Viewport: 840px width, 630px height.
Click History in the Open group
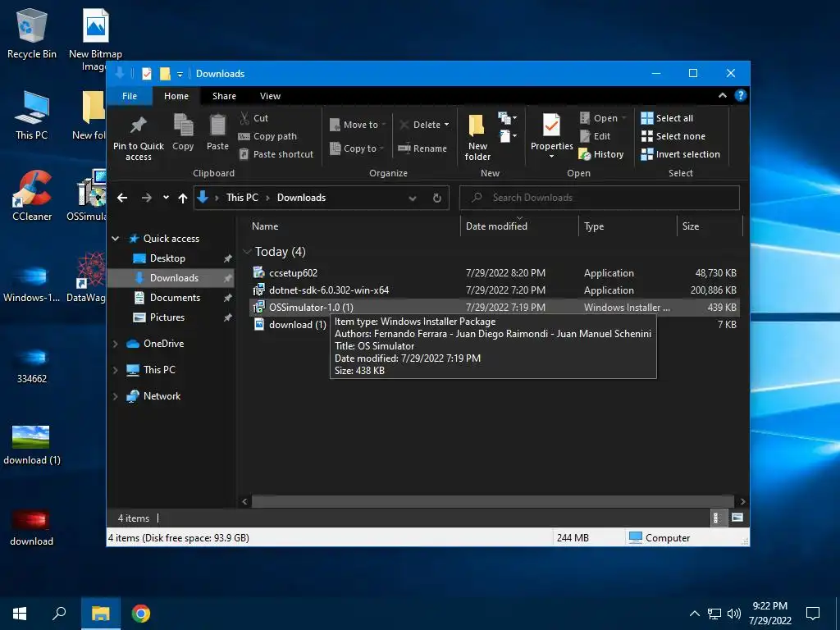(601, 154)
